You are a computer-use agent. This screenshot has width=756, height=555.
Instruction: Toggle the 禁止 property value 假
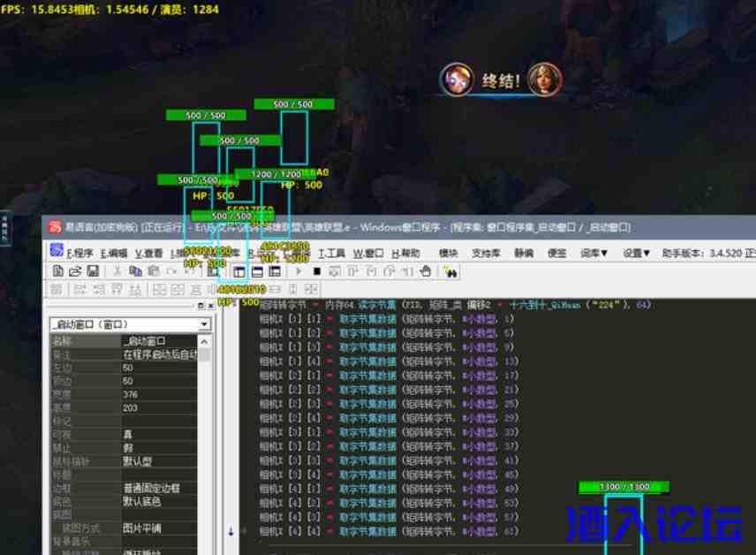(x=159, y=449)
